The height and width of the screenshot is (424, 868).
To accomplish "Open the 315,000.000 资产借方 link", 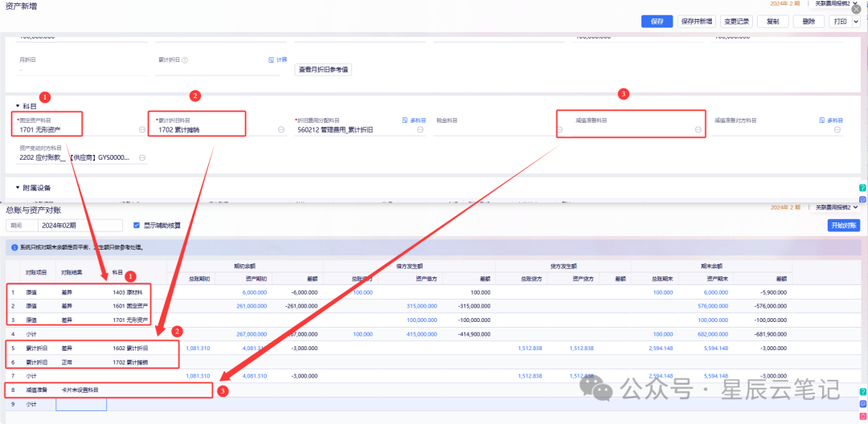I will point(422,306).
